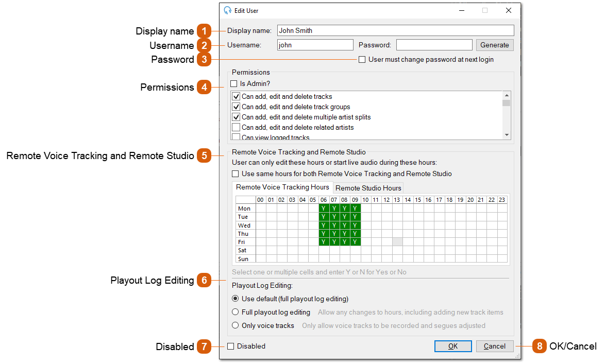The width and height of the screenshot is (605, 364).
Task: Tick the Disabled checkbox
Action: click(x=231, y=346)
